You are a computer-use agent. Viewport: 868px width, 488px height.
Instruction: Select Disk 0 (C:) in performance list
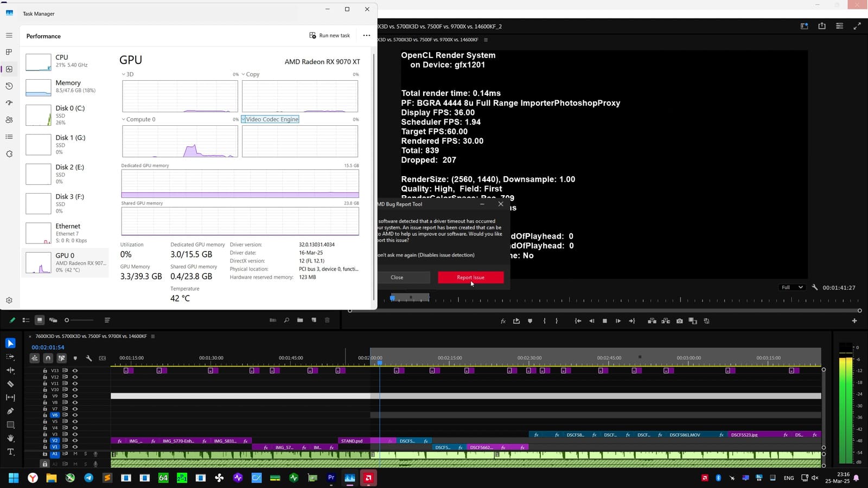(65, 115)
